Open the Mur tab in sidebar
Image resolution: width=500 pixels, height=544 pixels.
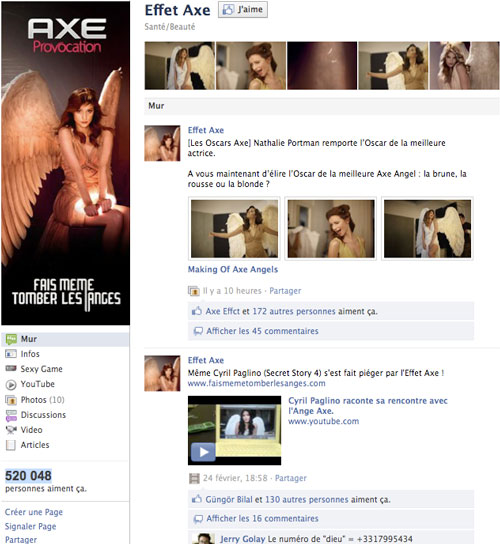click(x=65, y=339)
